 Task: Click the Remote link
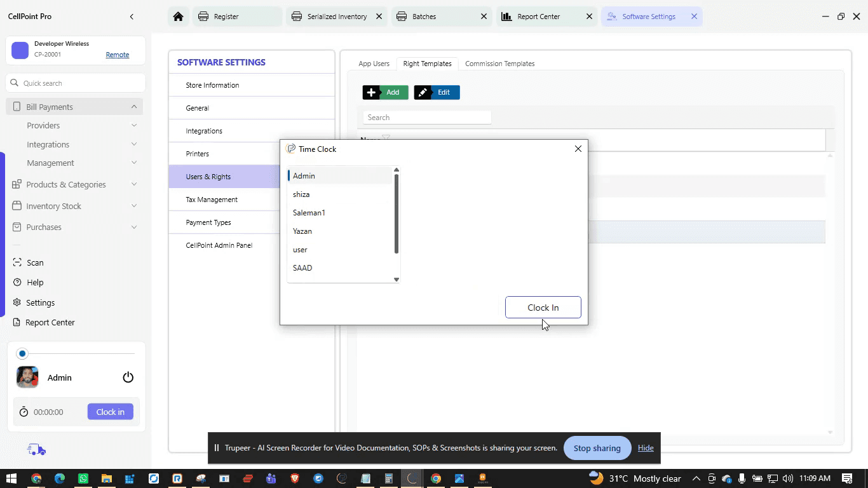tap(117, 55)
